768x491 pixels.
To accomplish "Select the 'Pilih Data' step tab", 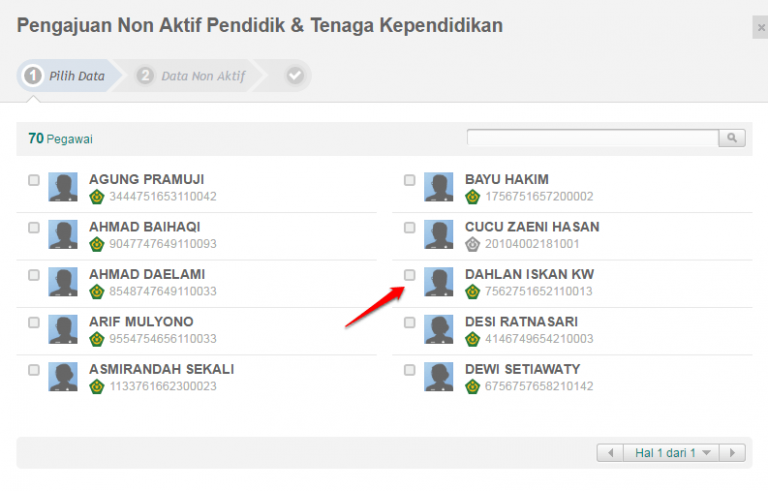I will [69, 76].
